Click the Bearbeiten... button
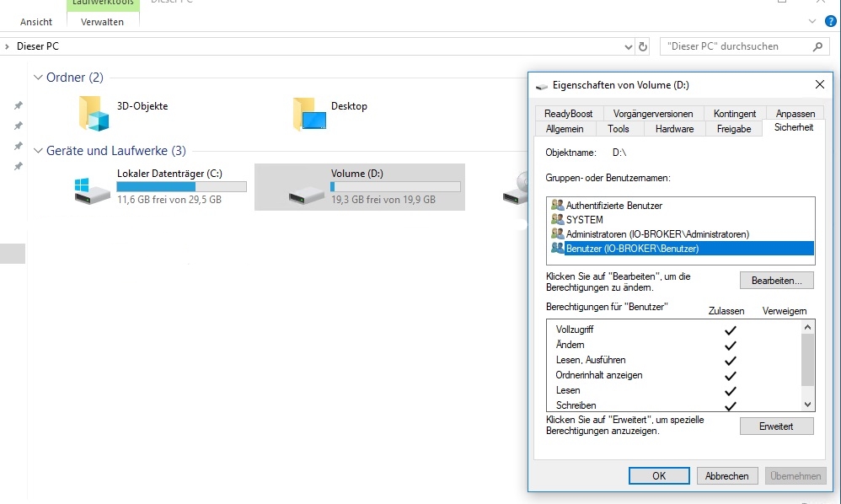Viewport: 841px width, 504px height. pyautogui.click(x=777, y=281)
